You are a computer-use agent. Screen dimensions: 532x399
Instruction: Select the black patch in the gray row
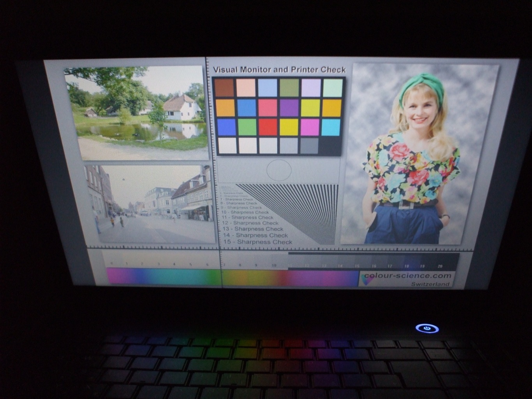(x=330, y=146)
